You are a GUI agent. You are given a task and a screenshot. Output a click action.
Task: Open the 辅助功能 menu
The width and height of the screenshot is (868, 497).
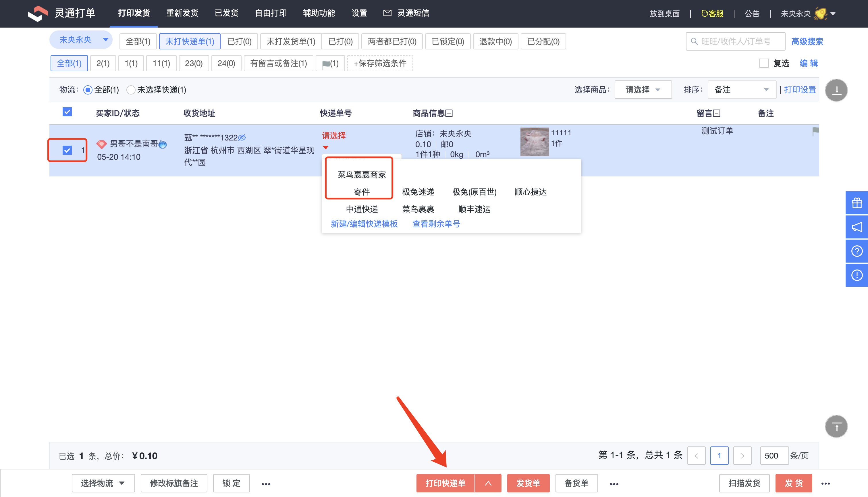(319, 13)
